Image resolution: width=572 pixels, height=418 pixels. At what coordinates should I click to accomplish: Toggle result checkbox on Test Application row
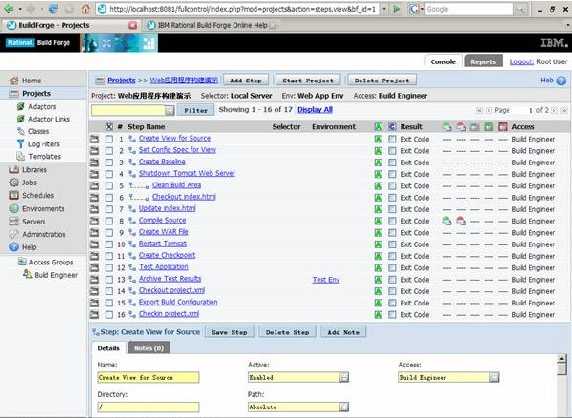pos(392,268)
